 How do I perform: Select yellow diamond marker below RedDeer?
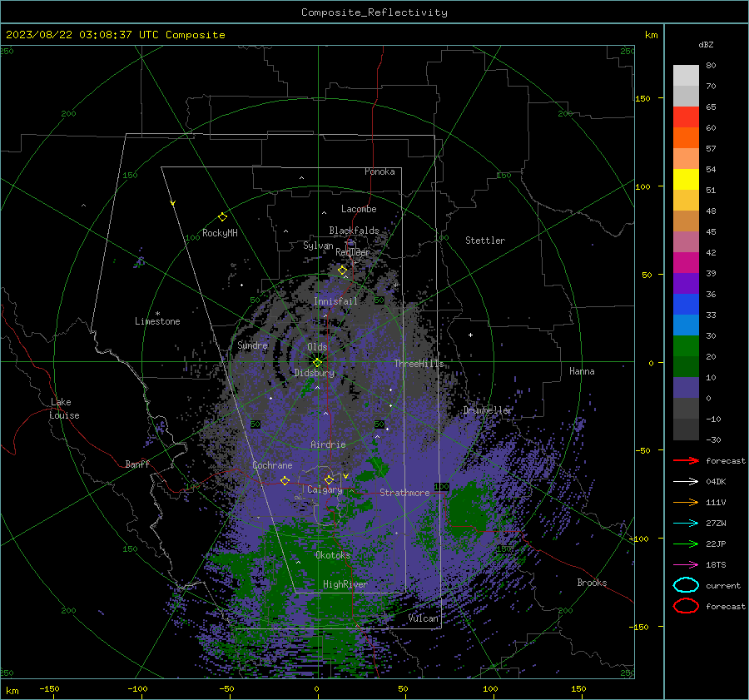click(342, 271)
